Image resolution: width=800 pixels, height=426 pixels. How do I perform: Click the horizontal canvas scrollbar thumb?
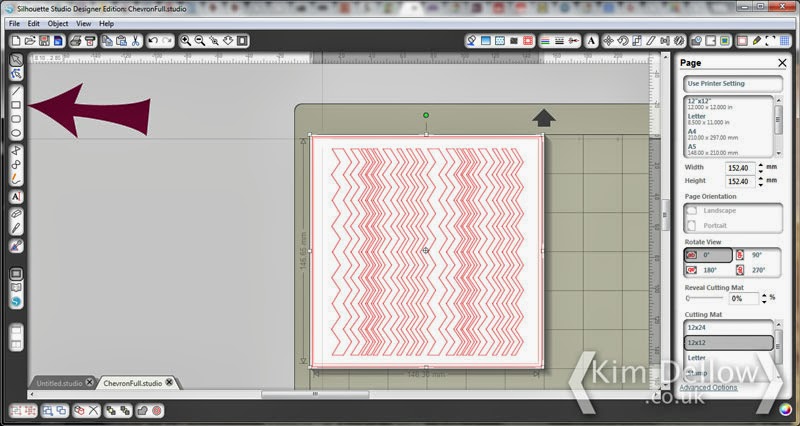coord(315,394)
